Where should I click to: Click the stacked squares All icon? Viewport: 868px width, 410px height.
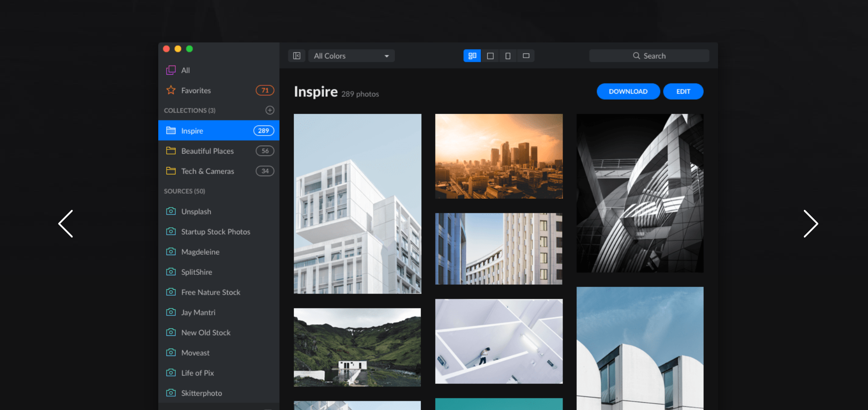pyautogui.click(x=171, y=70)
